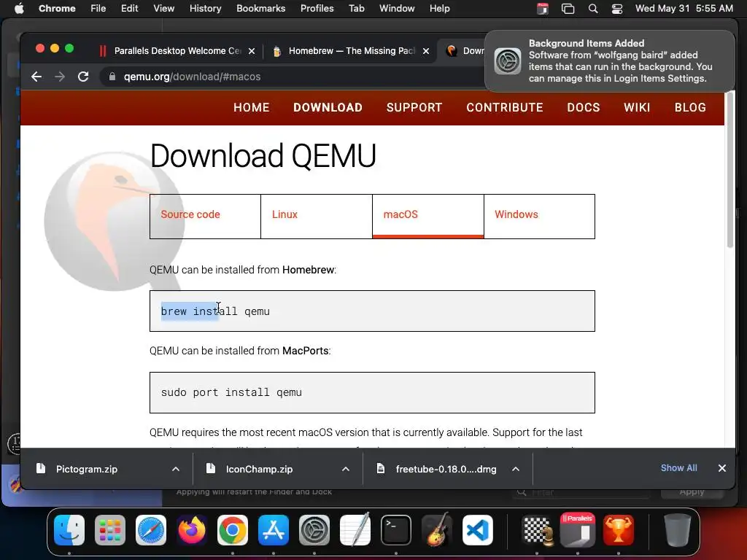Image resolution: width=747 pixels, height=560 pixels.
Task: Open Spotlight search in menu bar
Action: coord(593,9)
